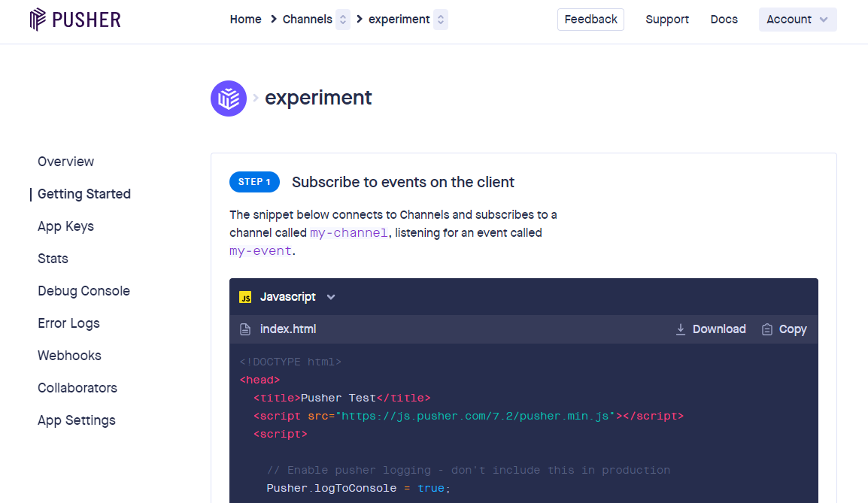The image size is (868, 503).
Task: Expand the Account dropdown menu
Action: click(798, 20)
